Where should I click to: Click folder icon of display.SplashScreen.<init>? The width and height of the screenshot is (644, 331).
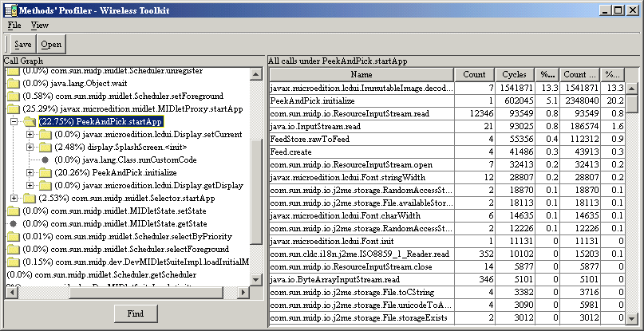[45, 147]
